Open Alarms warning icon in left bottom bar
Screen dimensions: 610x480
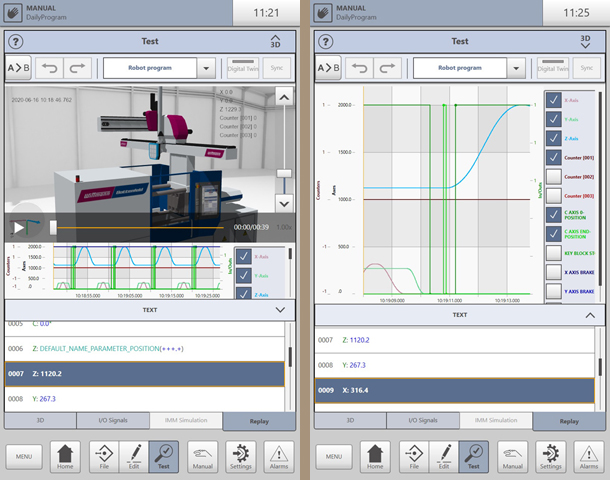279,457
